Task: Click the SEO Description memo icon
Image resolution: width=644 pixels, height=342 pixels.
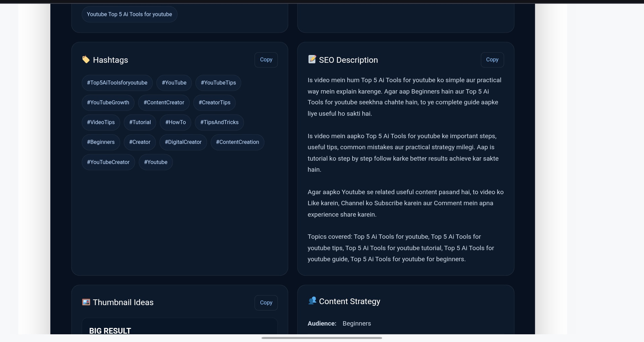Action: 312,59
